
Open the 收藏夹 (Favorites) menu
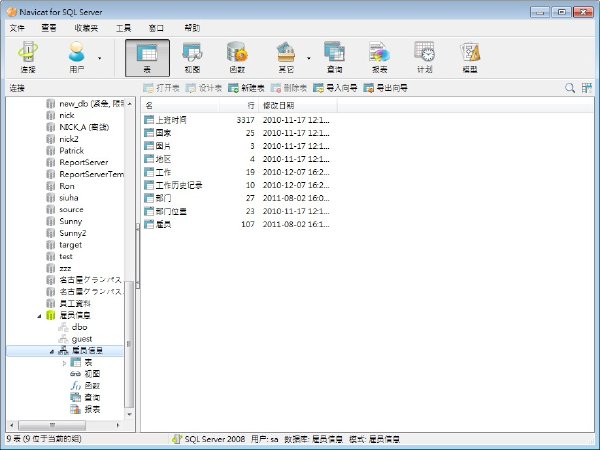click(x=86, y=28)
